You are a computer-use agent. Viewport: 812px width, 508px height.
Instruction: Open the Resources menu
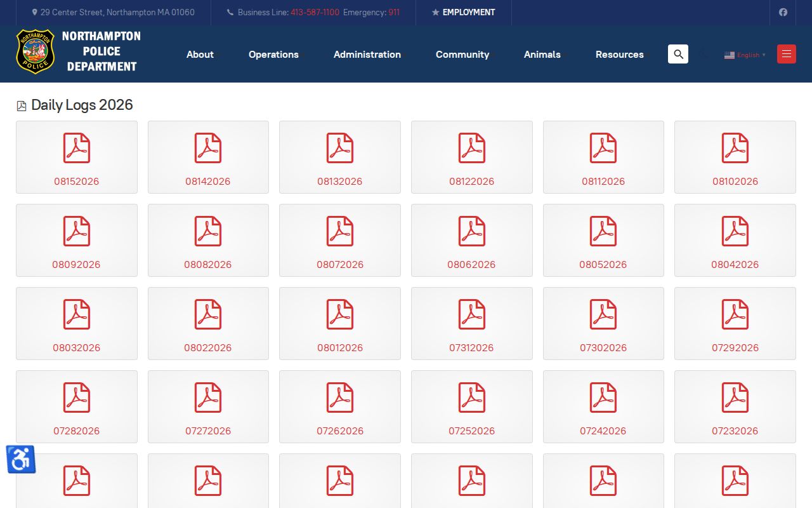click(x=620, y=55)
